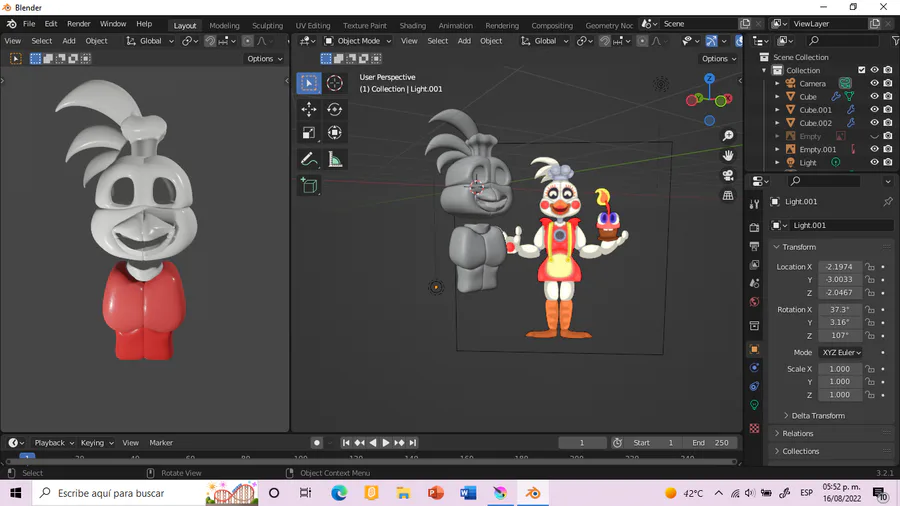The image size is (900, 506).
Task: Open the Texture properties checker icon
Action: (x=754, y=428)
